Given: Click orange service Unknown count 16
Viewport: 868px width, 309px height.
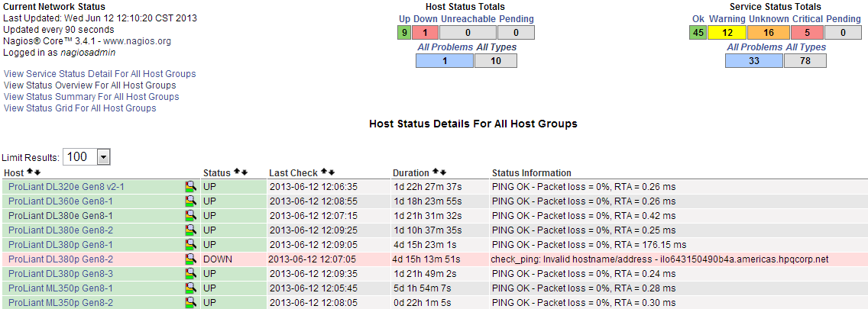Looking at the screenshot, I should pyautogui.click(x=769, y=33).
